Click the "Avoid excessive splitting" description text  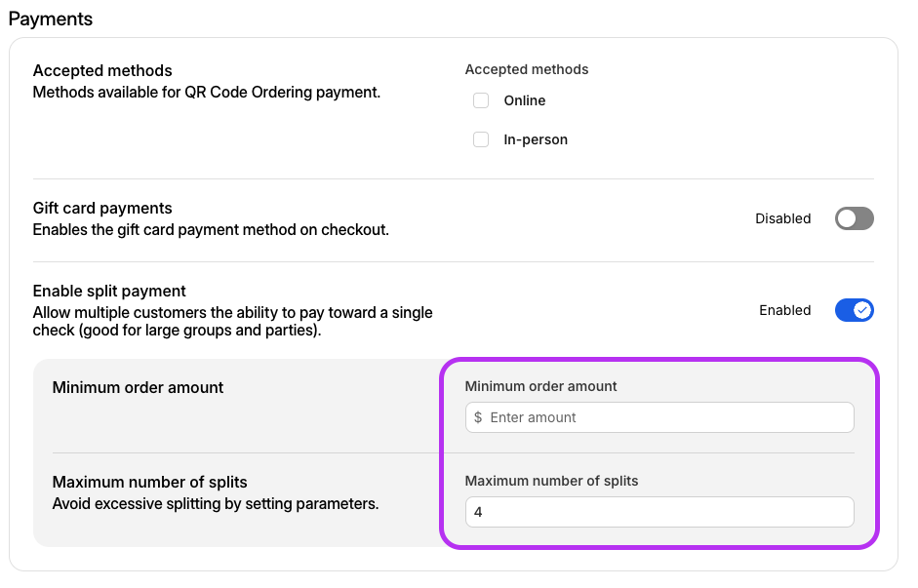click(x=215, y=504)
